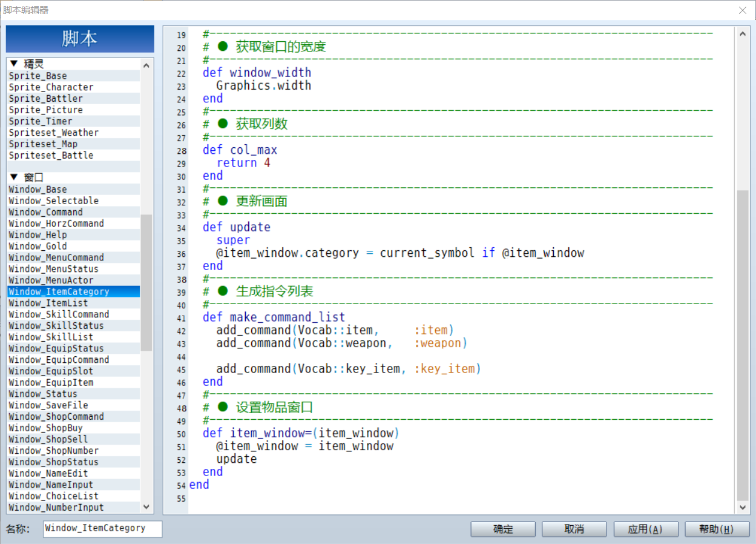Select Window_Selectable in the list
Viewport: 756px width, 544px height.
point(74,201)
